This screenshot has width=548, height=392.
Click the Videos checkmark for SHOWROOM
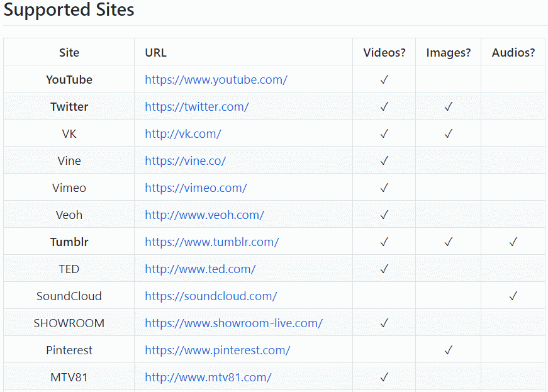tap(384, 323)
